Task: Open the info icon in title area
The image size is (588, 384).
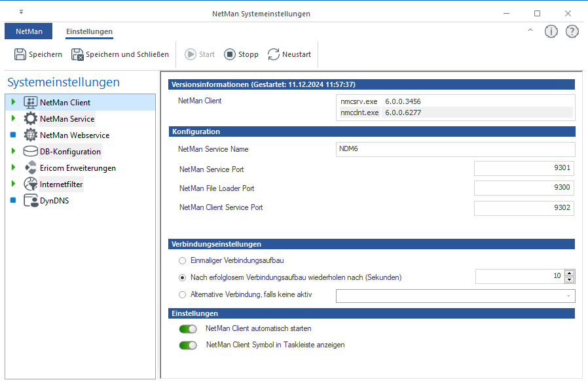Action: tap(551, 31)
